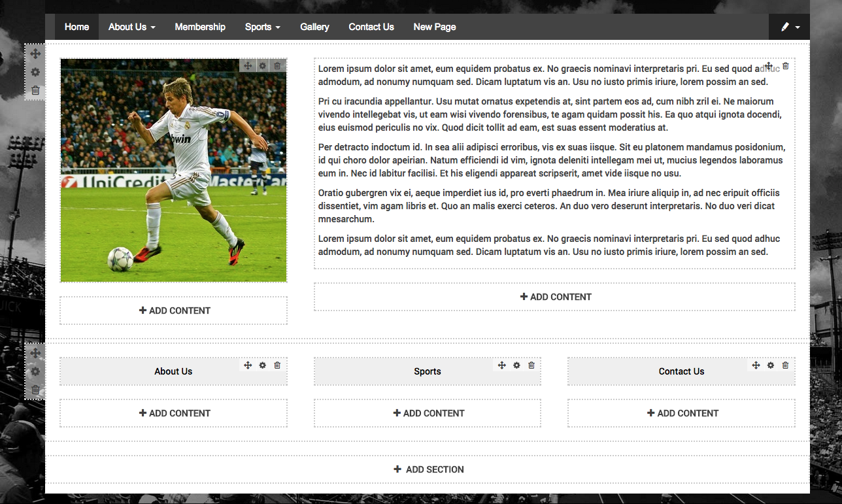The image size is (842, 504).
Task: Go to the Membership page
Action: point(200,27)
